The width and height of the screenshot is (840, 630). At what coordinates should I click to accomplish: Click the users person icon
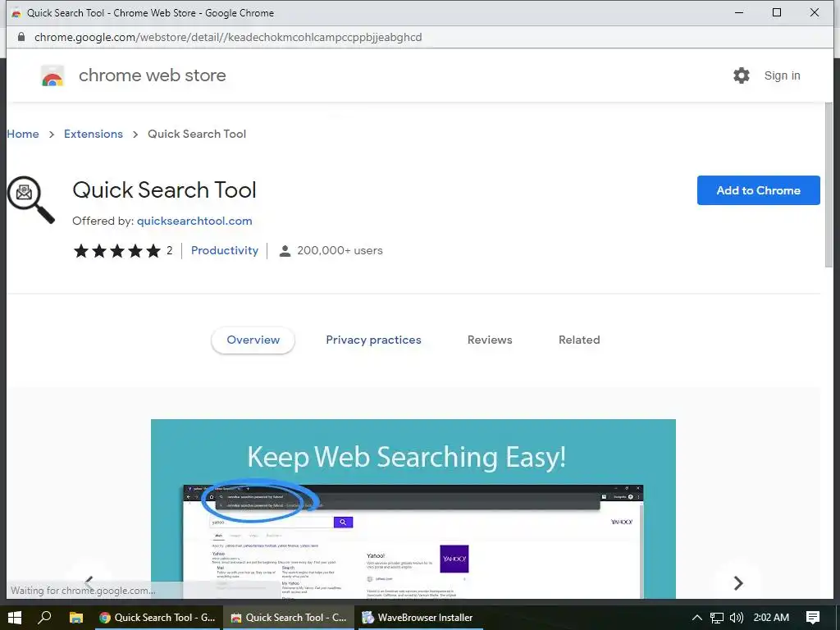point(285,251)
